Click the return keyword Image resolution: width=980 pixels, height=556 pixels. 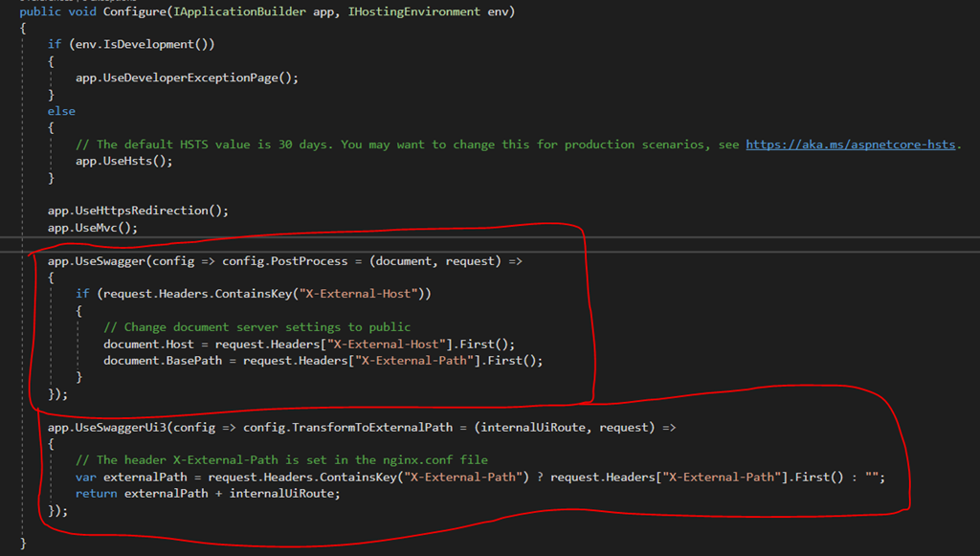coord(97,494)
